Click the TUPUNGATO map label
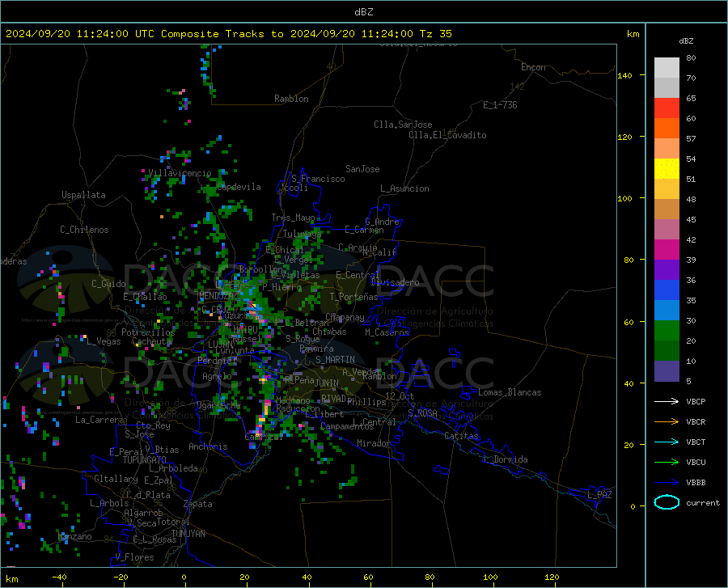This screenshot has width=728, height=588. 145,460
